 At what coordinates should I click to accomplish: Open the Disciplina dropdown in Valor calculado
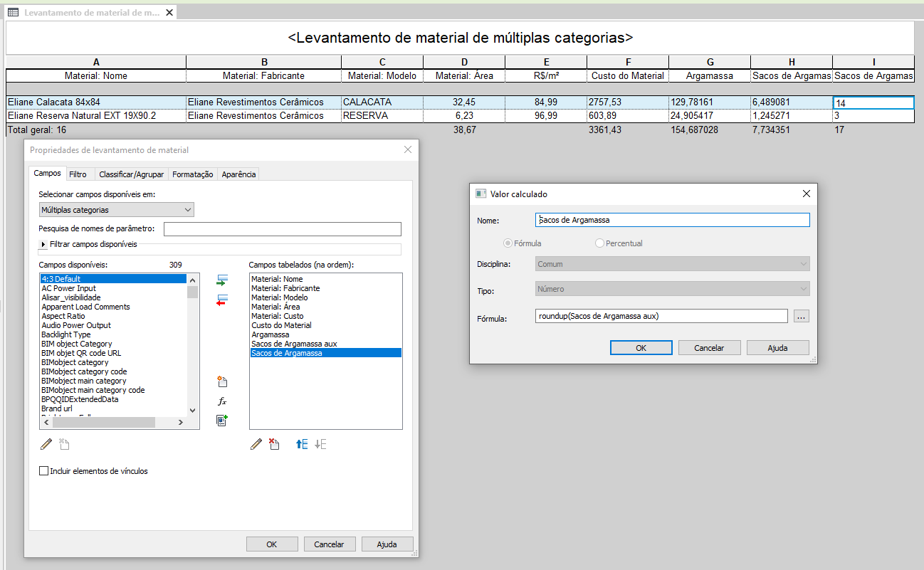click(803, 265)
